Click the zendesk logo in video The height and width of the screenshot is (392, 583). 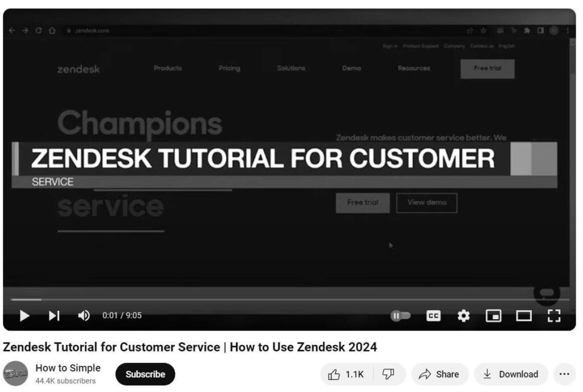click(x=79, y=69)
